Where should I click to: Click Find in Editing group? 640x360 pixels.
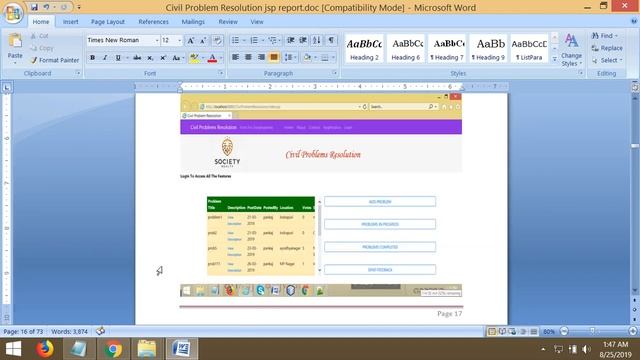605,36
